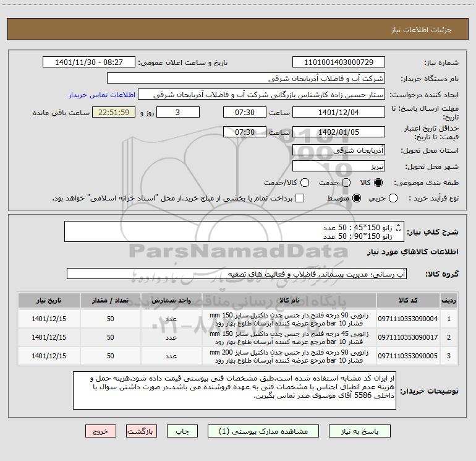
Task: Click goods group field آب رسانی
Action: point(237,274)
